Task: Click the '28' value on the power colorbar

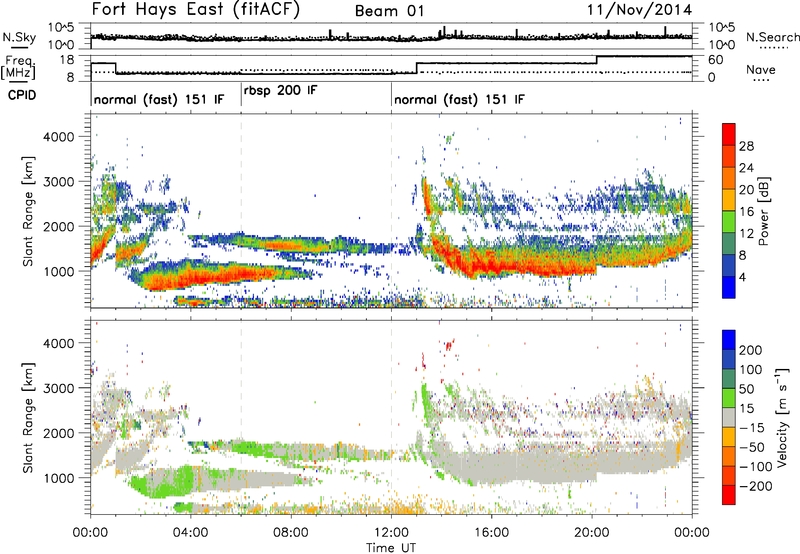Action: [746, 146]
